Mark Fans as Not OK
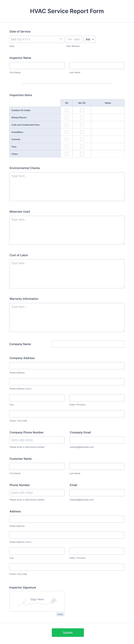This screenshot has height=644, width=134. 82,146
